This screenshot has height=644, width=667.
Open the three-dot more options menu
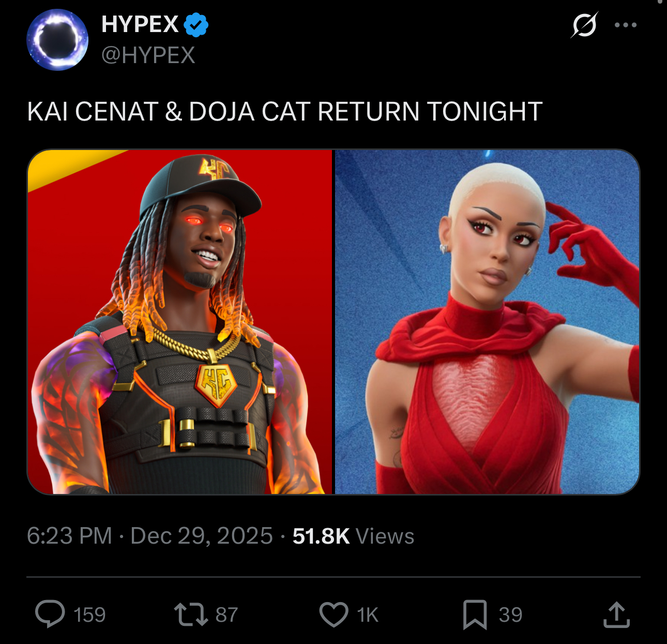[x=626, y=24]
